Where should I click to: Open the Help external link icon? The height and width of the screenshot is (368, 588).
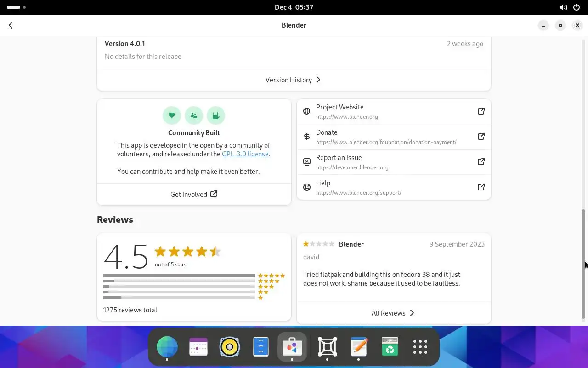click(481, 187)
